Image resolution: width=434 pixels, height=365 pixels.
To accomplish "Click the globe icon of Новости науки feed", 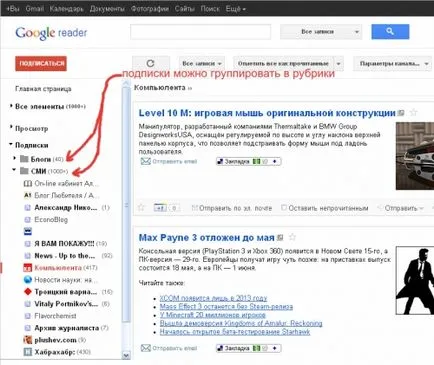I will pyautogui.click(x=28, y=280).
